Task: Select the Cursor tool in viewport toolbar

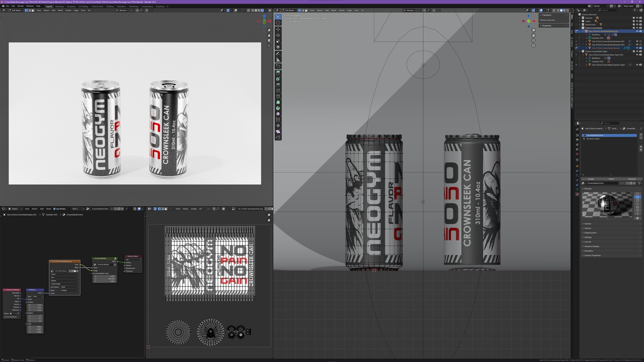Action: coord(278,22)
